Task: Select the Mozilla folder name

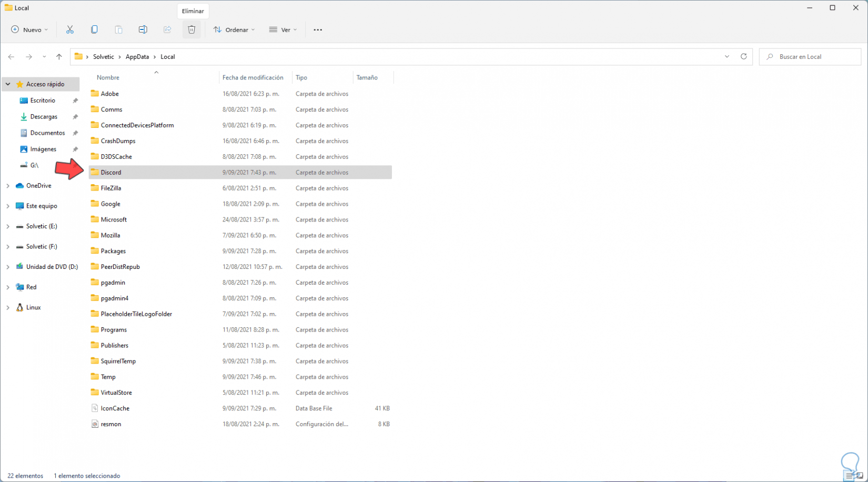Action: point(110,235)
